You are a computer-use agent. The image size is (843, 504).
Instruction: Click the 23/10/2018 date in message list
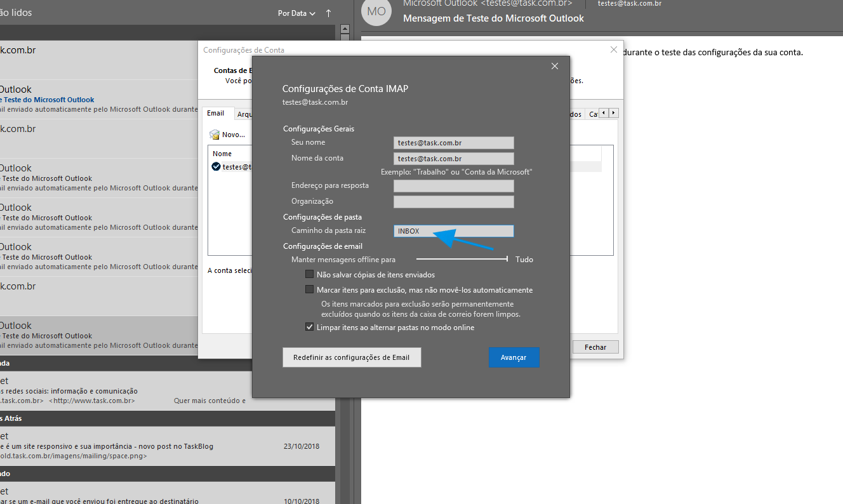[x=302, y=446]
